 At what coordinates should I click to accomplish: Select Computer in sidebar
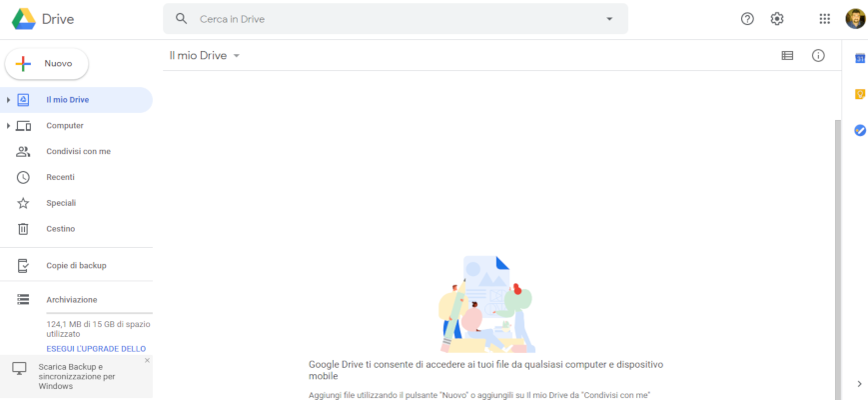76,126
